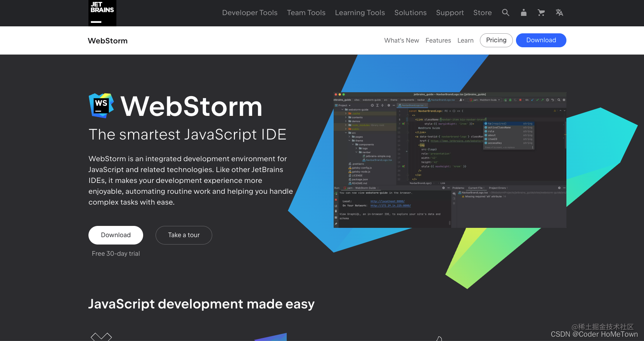Click the Free 30-day trial text

116,253
